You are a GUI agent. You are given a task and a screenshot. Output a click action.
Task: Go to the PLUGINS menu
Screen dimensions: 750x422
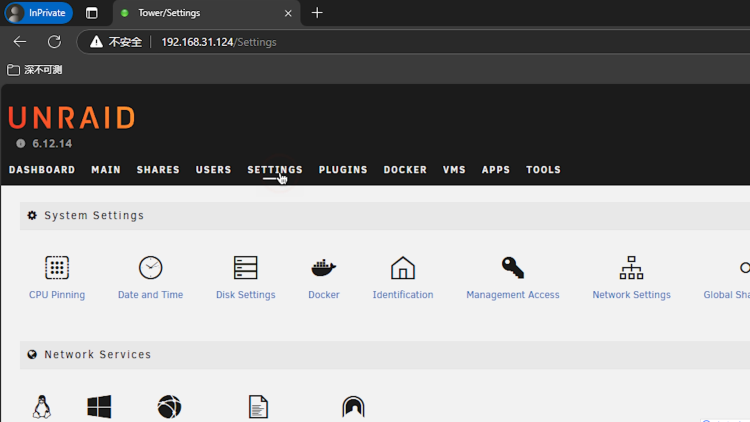(343, 170)
